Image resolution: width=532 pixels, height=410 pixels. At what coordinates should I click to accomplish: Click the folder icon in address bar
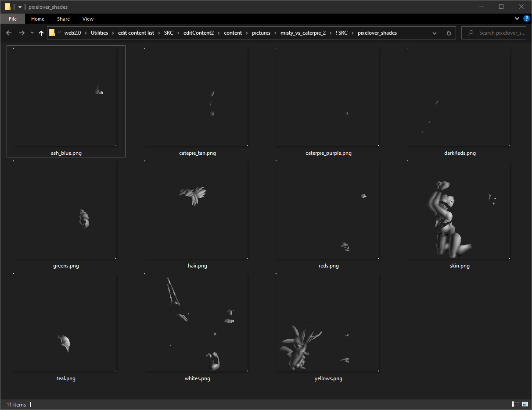pyautogui.click(x=52, y=33)
